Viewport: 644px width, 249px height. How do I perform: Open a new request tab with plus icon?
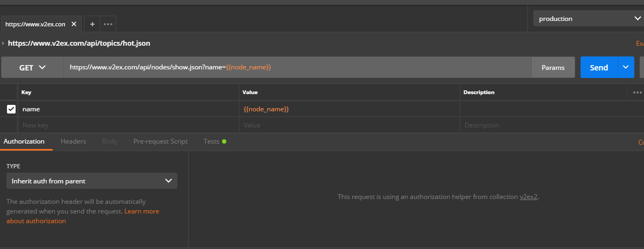[92, 24]
